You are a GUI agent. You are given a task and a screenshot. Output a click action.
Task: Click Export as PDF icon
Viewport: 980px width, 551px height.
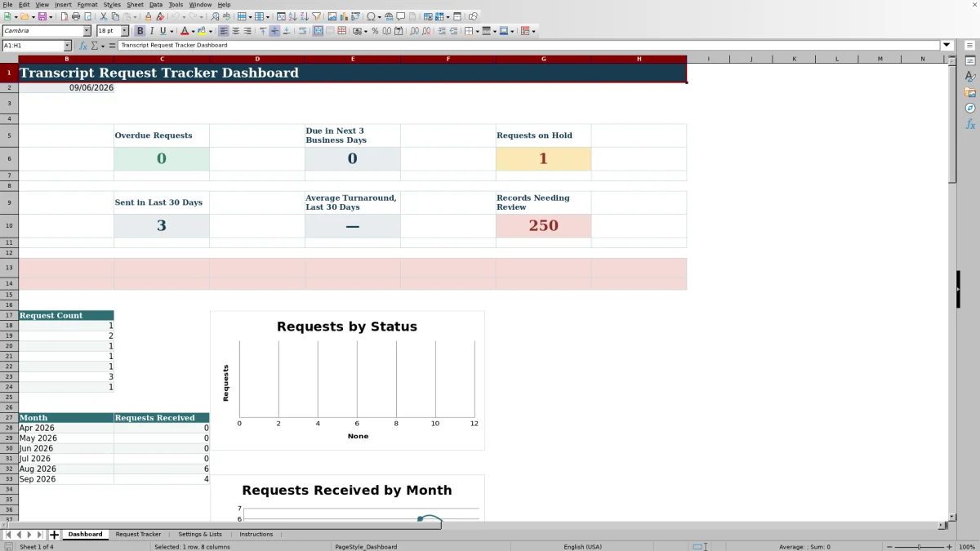click(x=64, y=16)
